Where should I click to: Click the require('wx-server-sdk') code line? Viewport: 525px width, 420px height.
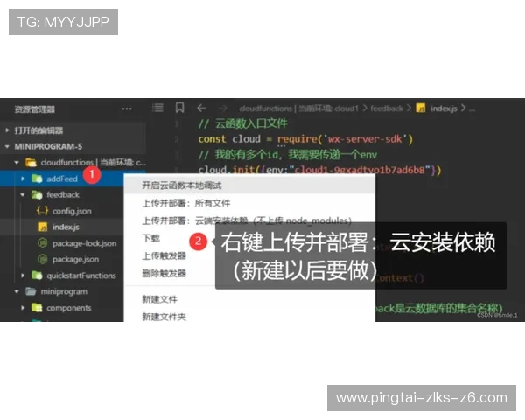(x=305, y=138)
